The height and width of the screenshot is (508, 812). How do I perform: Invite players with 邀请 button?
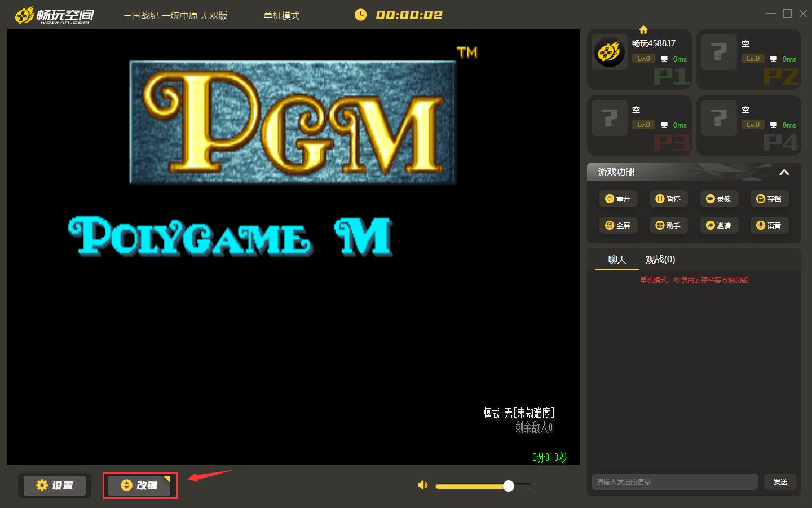coord(719,225)
